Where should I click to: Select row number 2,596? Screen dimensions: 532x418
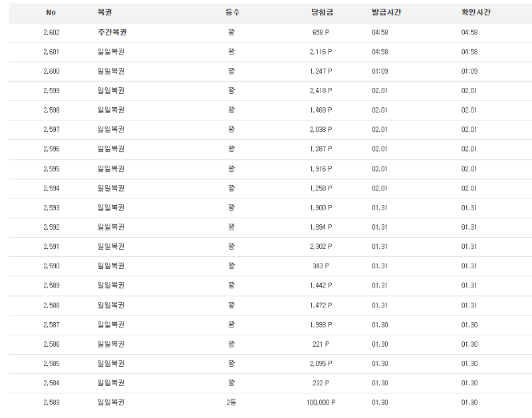(x=51, y=148)
